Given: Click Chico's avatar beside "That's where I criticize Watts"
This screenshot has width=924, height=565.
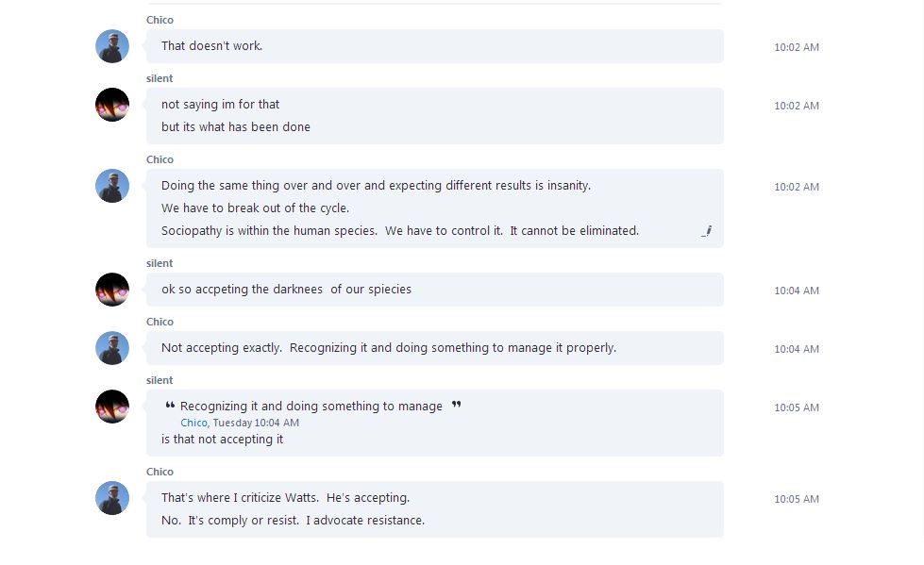Looking at the screenshot, I should pyautogui.click(x=112, y=498).
